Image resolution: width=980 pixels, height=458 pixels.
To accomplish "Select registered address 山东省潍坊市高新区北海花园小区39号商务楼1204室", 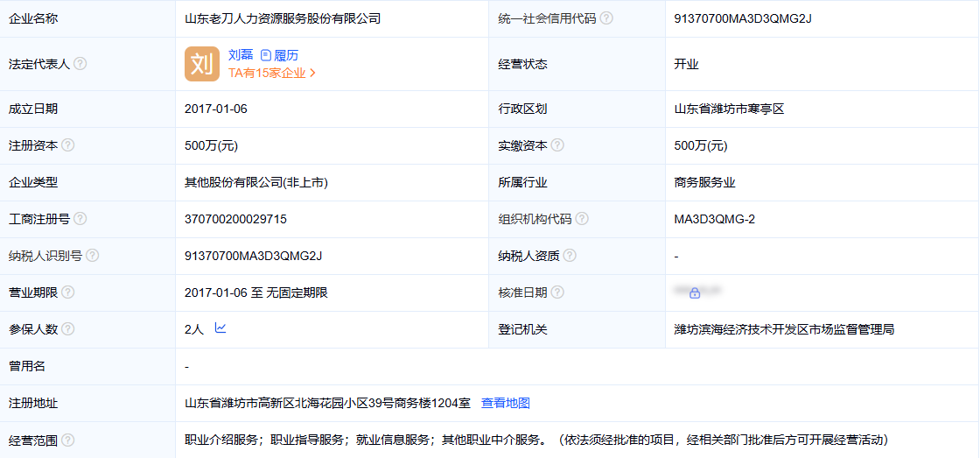I will click(327, 403).
